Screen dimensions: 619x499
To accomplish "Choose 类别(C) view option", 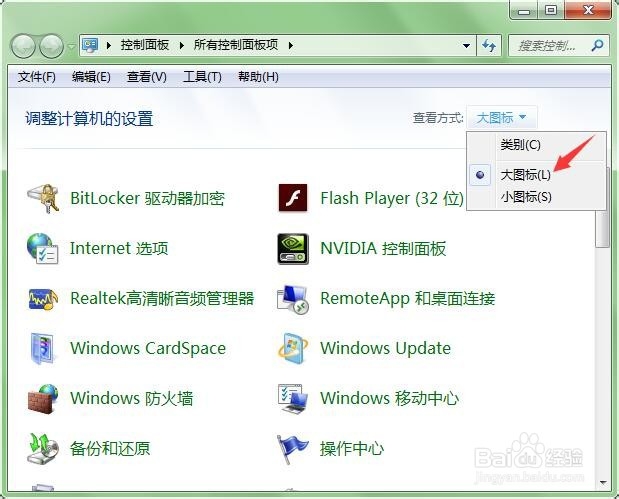I will coord(520,145).
